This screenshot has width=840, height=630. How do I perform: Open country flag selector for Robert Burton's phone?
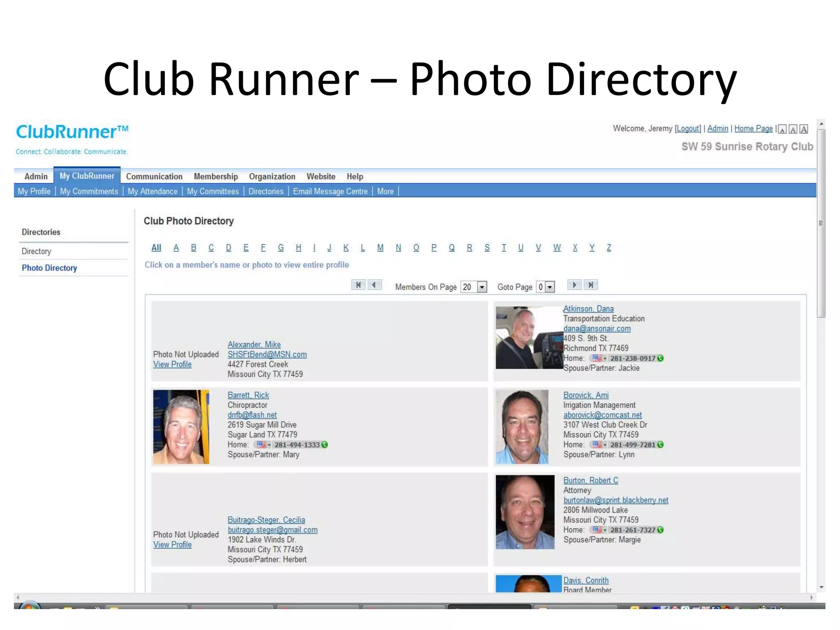coord(599,530)
